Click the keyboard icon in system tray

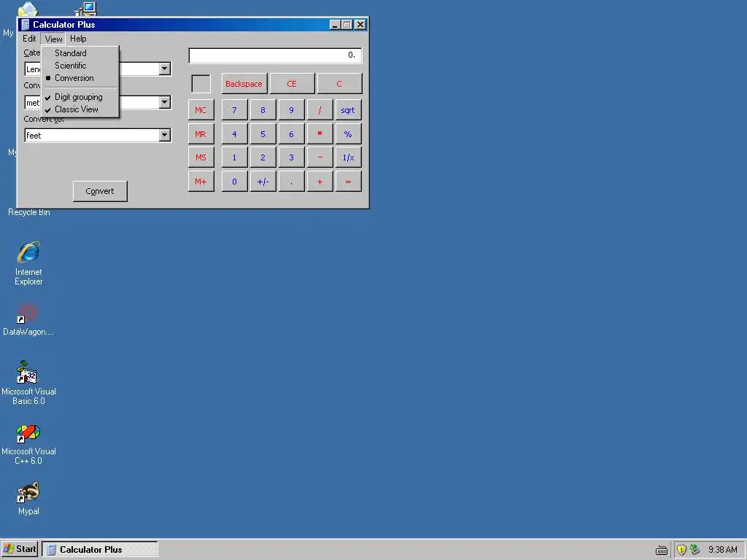[661, 550]
